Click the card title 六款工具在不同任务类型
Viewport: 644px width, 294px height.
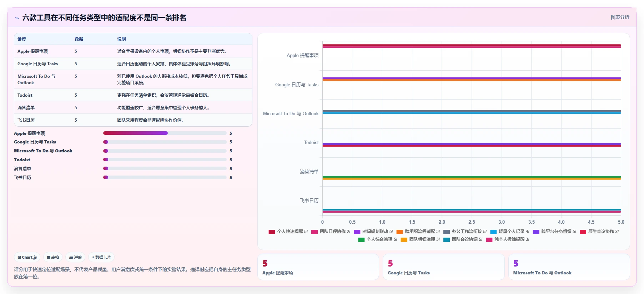point(104,18)
